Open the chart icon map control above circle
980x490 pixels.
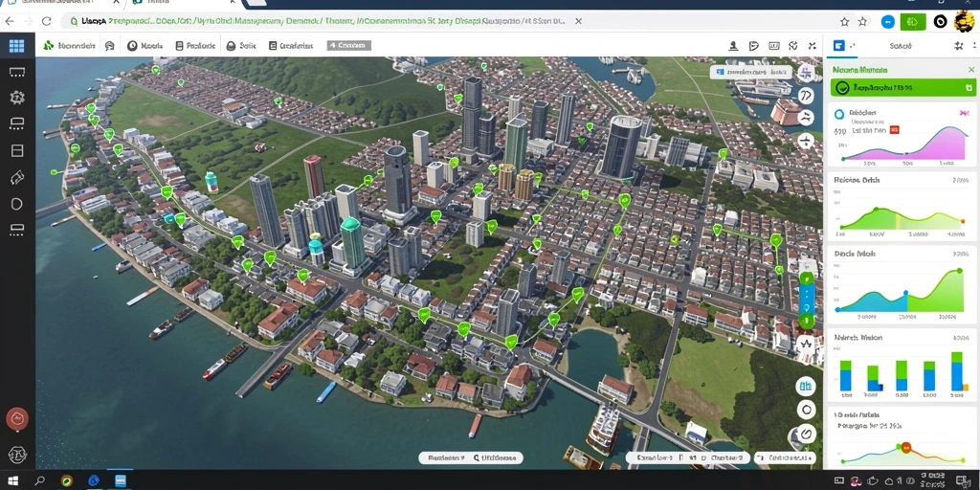coord(806,386)
